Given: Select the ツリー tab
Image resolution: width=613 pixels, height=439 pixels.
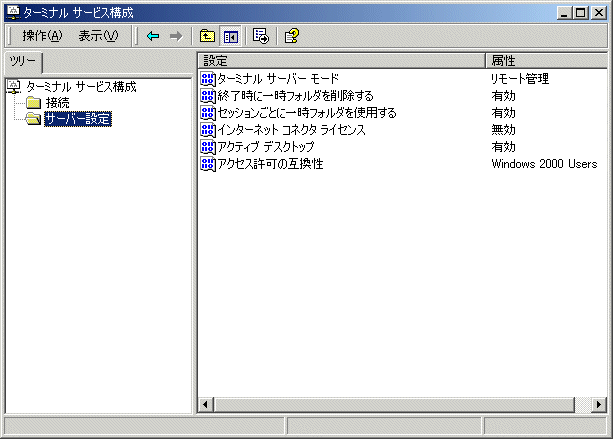Looking at the screenshot, I should (x=23, y=61).
